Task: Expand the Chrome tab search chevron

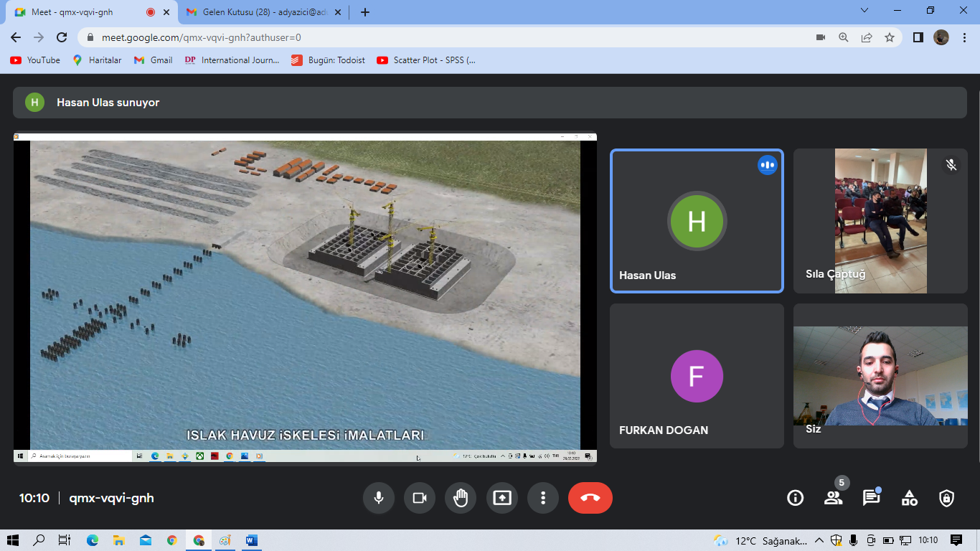Action: [864, 11]
